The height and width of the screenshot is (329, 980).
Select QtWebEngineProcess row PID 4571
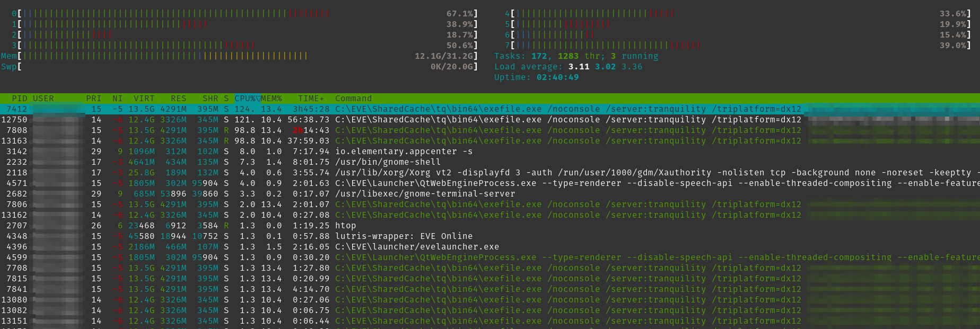coord(490,183)
